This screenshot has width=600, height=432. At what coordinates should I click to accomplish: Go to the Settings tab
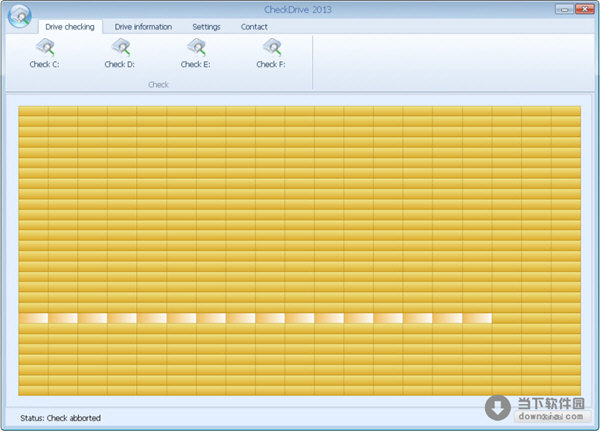(206, 27)
